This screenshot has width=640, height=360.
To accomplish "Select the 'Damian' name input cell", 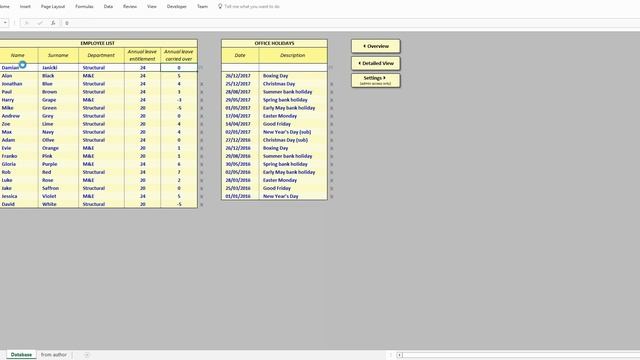I will tap(19, 68).
